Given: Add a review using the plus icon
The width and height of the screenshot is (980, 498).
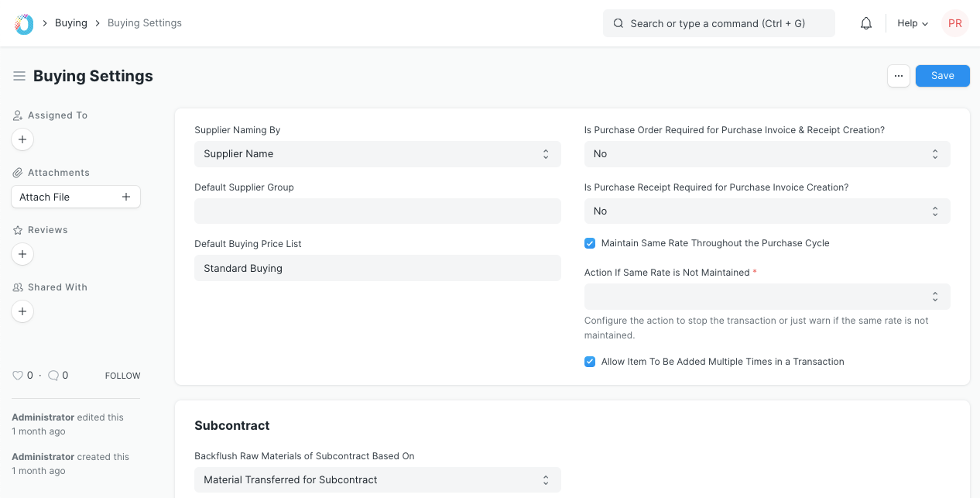Looking at the screenshot, I should [22, 254].
